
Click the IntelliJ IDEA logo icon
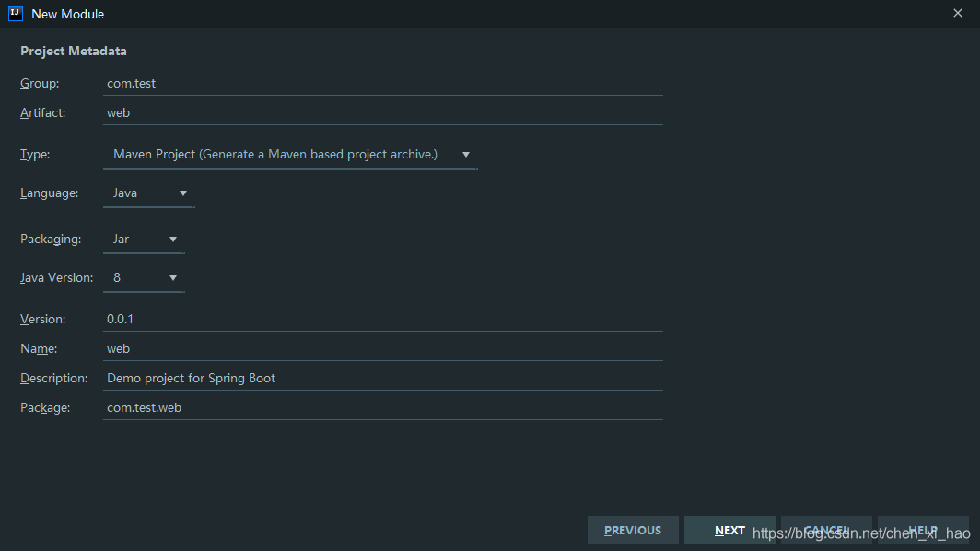pos(16,14)
